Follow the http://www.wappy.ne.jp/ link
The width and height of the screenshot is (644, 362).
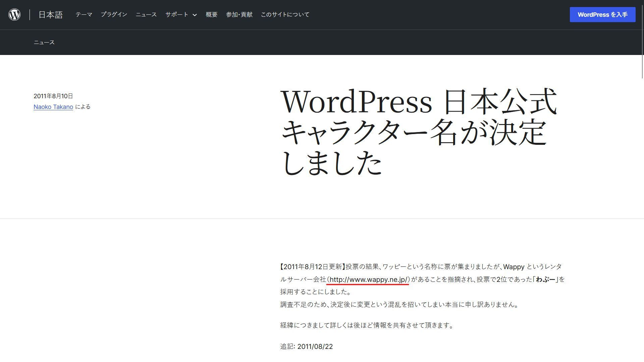pyautogui.click(x=368, y=280)
